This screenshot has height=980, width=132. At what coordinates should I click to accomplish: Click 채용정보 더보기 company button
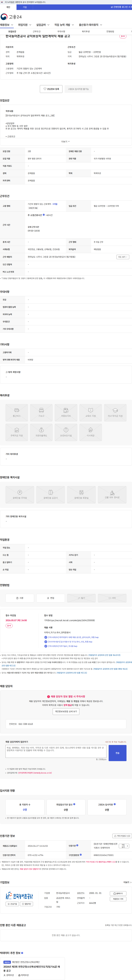coord(118,899)
